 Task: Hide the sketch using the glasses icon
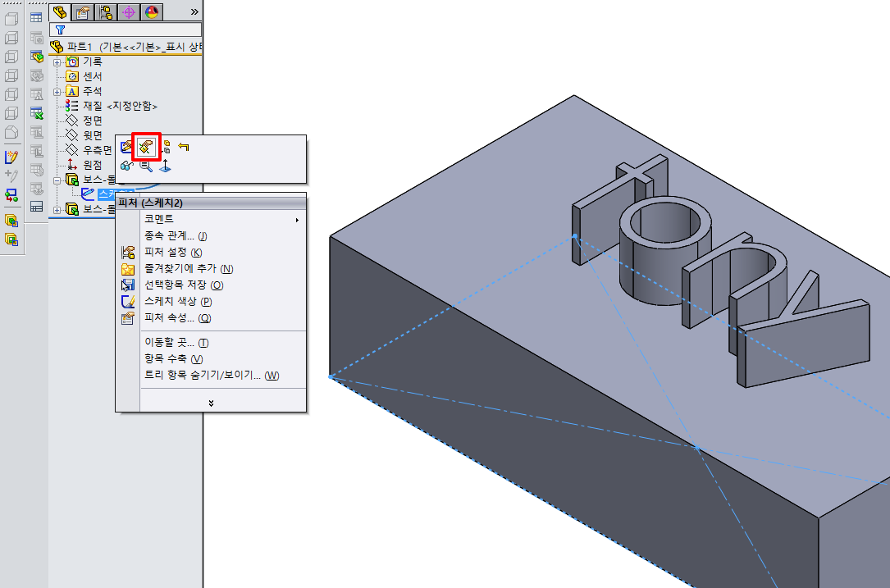click(x=126, y=166)
